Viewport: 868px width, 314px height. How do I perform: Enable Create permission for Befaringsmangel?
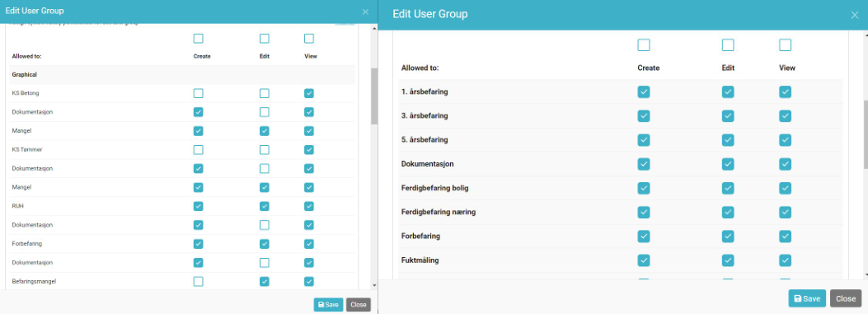[x=198, y=281]
